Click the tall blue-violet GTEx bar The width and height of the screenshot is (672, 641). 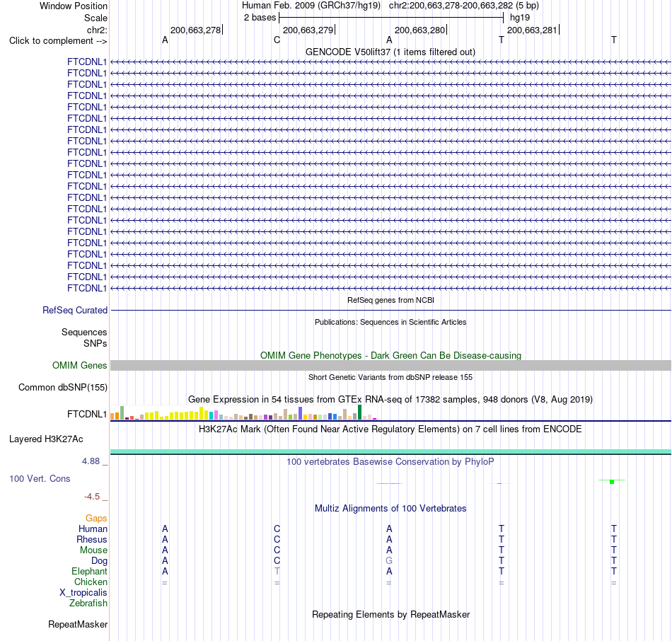[301, 413]
